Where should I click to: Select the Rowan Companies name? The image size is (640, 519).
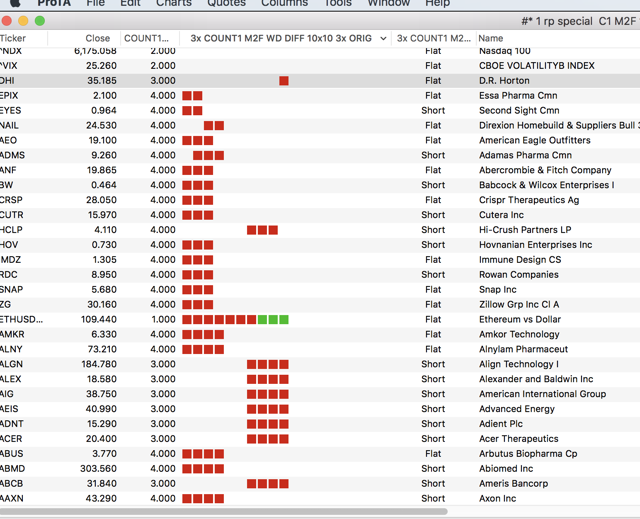pos(519,275)
